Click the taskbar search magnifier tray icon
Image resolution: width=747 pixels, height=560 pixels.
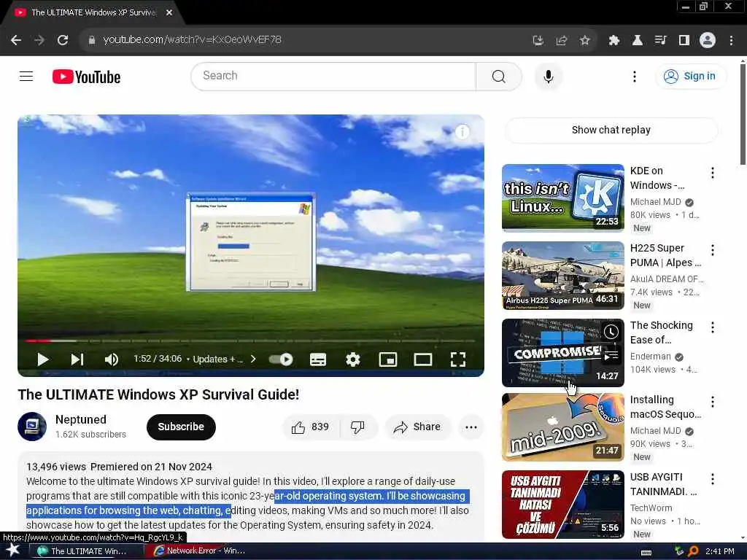point(693,551)
